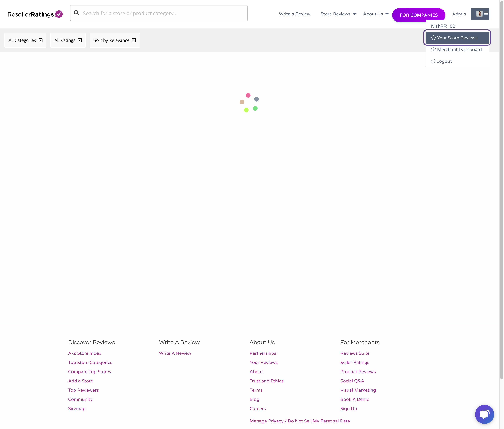Click the star icon beside Your Store Reviews
This screenshot has height=429, width=504.
coord(433,38)
